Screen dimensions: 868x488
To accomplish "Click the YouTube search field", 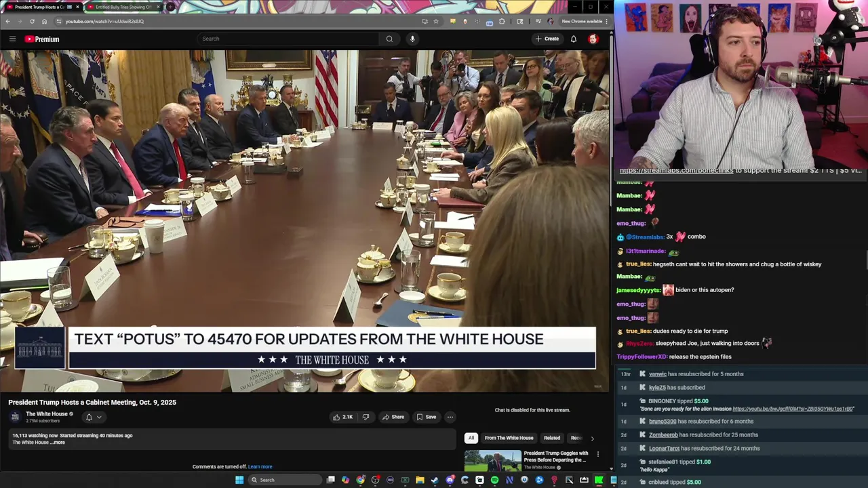I will pos(288,39).
